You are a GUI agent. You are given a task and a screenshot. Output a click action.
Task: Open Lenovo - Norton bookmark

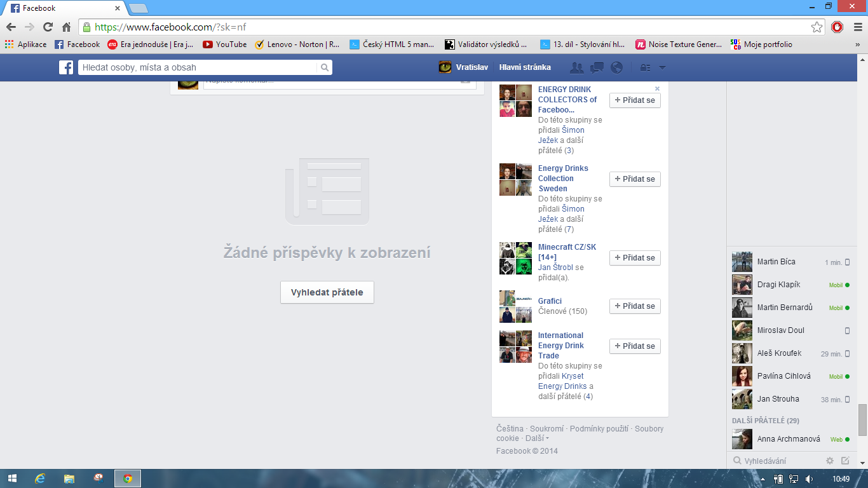click(297, 44)
